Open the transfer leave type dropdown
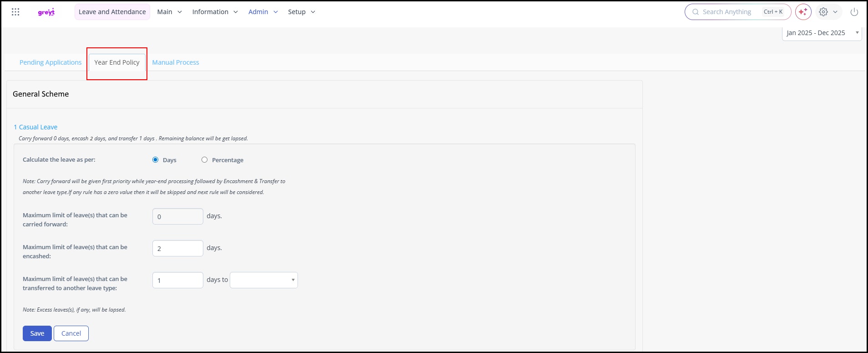Image resolution: width=868 pixels, height=353 pixels. (264, 280)
